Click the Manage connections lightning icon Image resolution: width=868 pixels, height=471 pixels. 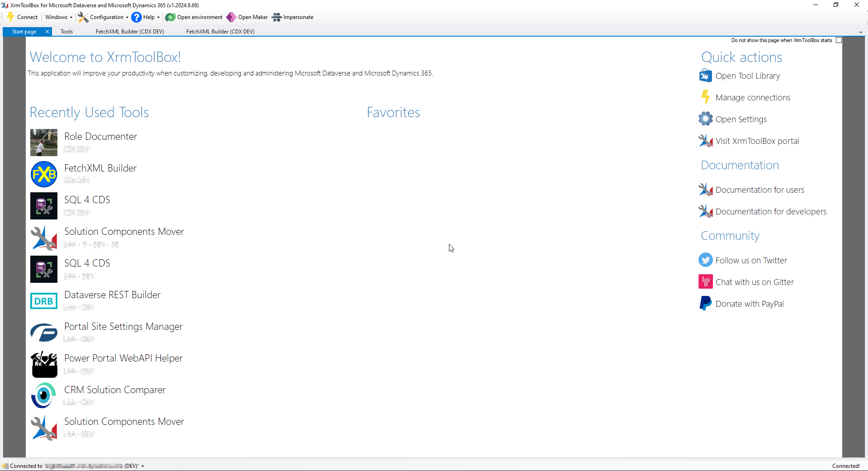(706, 97)
